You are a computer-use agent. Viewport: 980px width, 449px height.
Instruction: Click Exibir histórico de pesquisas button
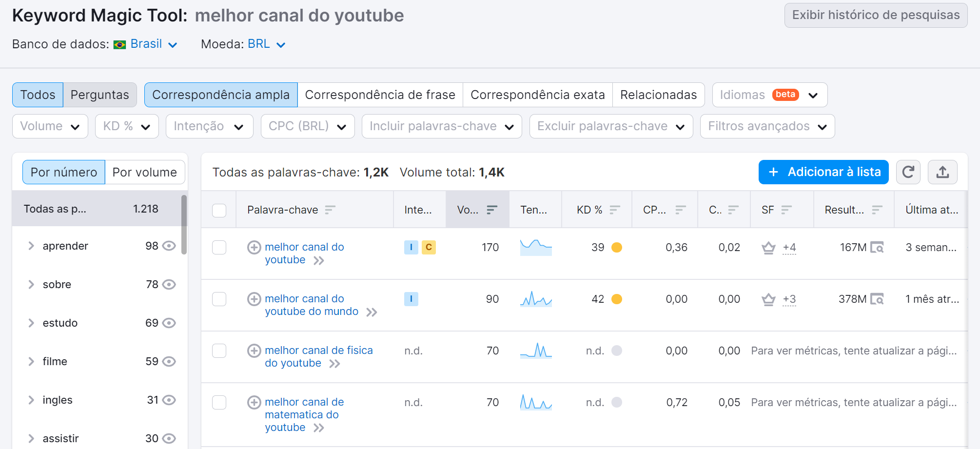pos(876,15)
